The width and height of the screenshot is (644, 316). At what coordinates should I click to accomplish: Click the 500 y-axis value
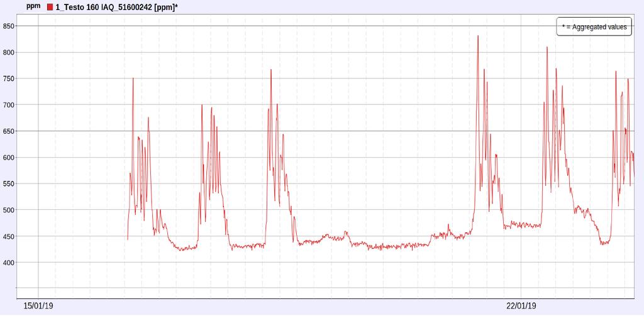coord(9,210)
